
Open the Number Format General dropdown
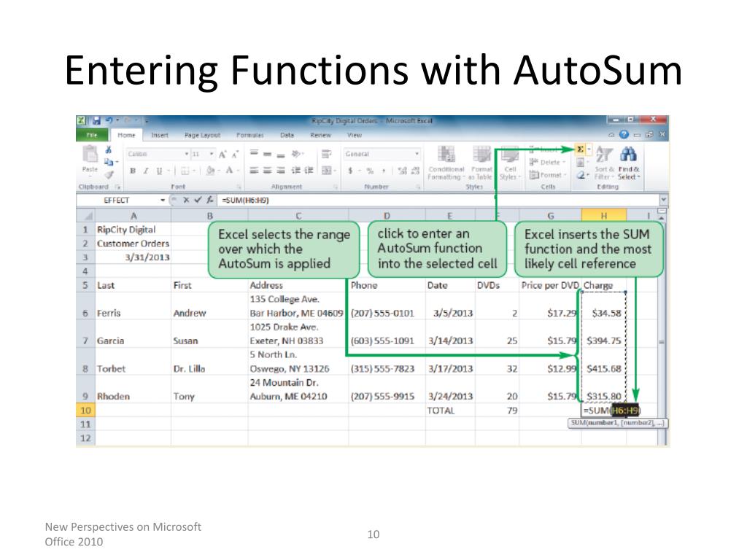pos(417,155)
